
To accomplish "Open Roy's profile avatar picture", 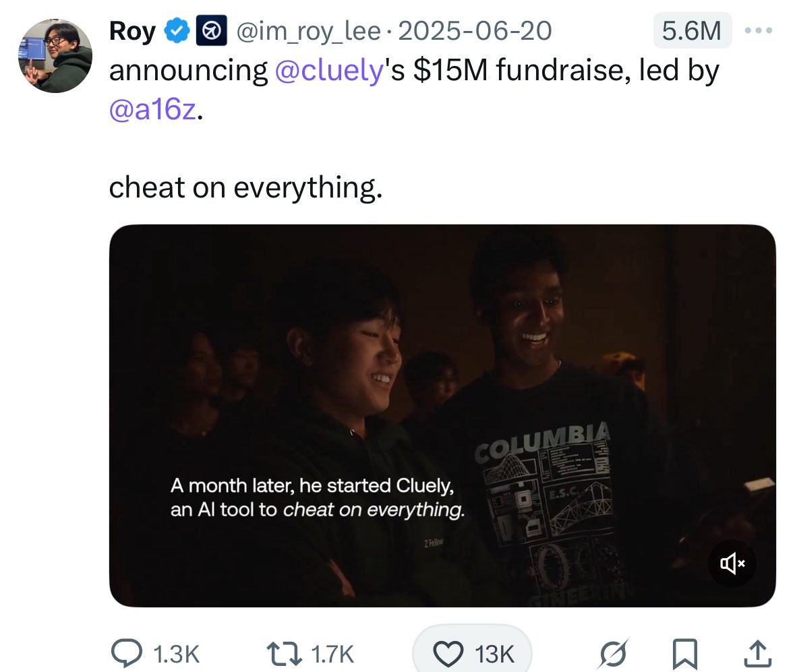I will (55, 56).
